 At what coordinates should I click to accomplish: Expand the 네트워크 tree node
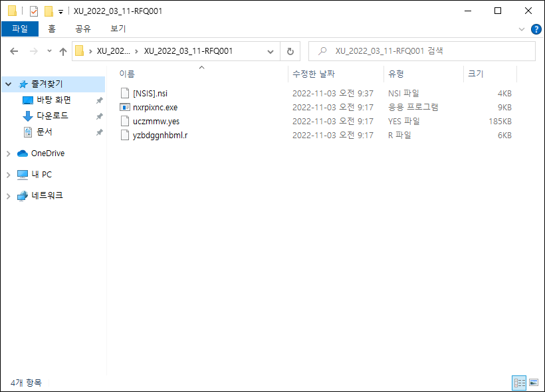9,196
